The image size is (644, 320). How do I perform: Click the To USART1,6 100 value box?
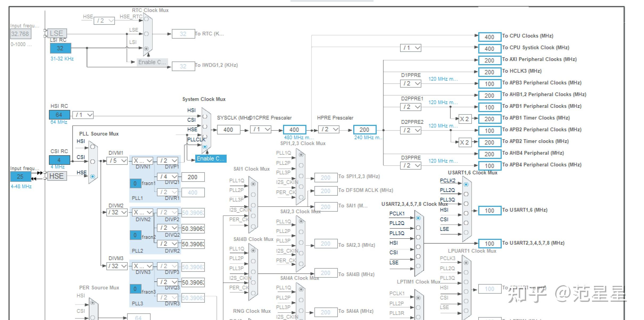coord(490,211)
